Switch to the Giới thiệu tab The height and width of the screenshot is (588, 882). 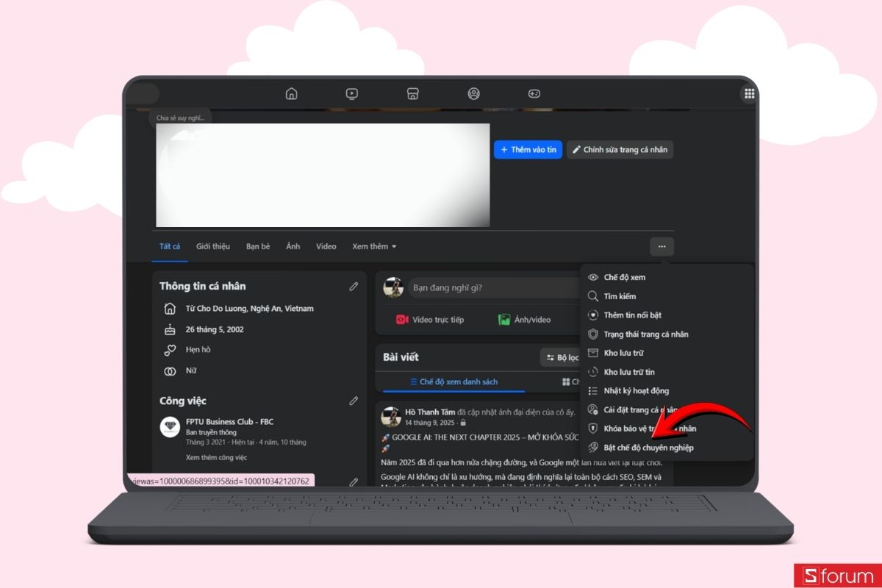click(x=213, y=246)
